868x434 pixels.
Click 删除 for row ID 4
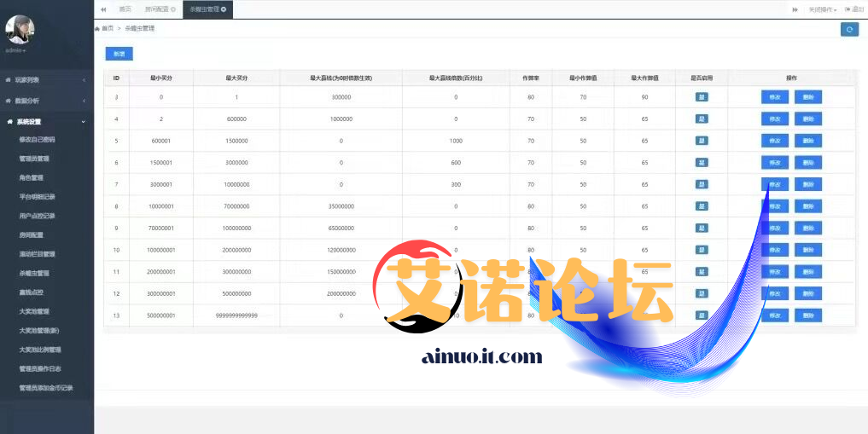808,119
